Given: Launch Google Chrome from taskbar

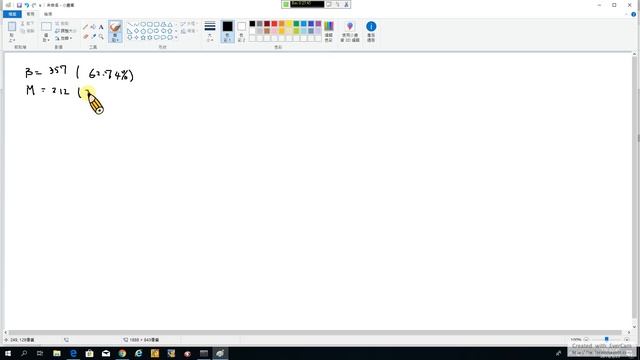Looking at the screenshot, I should (122, 353).
